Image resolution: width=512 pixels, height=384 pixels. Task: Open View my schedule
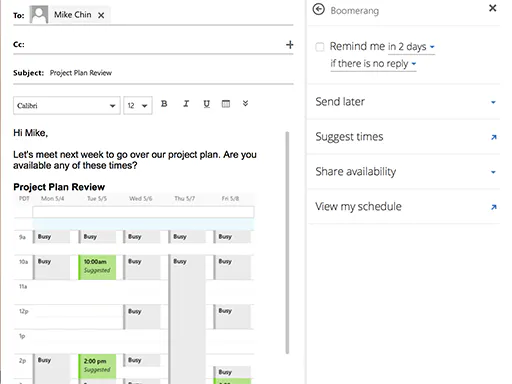[x=403, y=207]
